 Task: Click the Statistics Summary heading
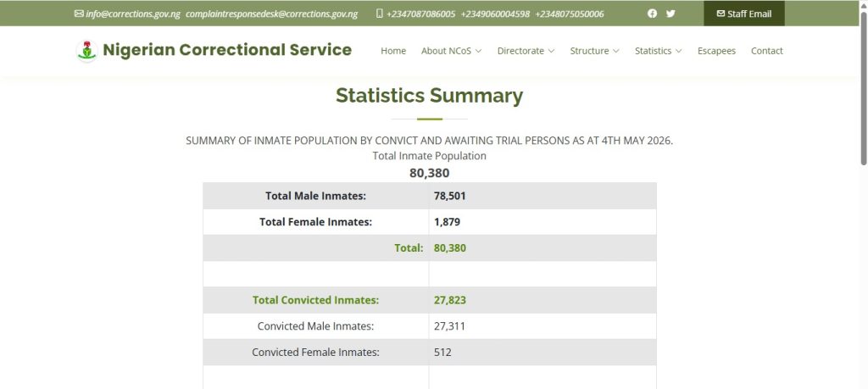tap(429, 95)
